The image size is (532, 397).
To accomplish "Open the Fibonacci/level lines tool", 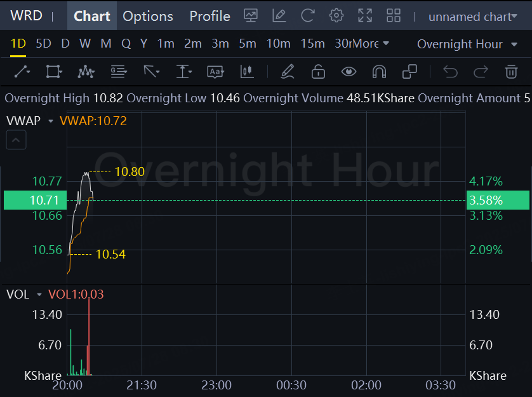I will [x=119, y=72].
